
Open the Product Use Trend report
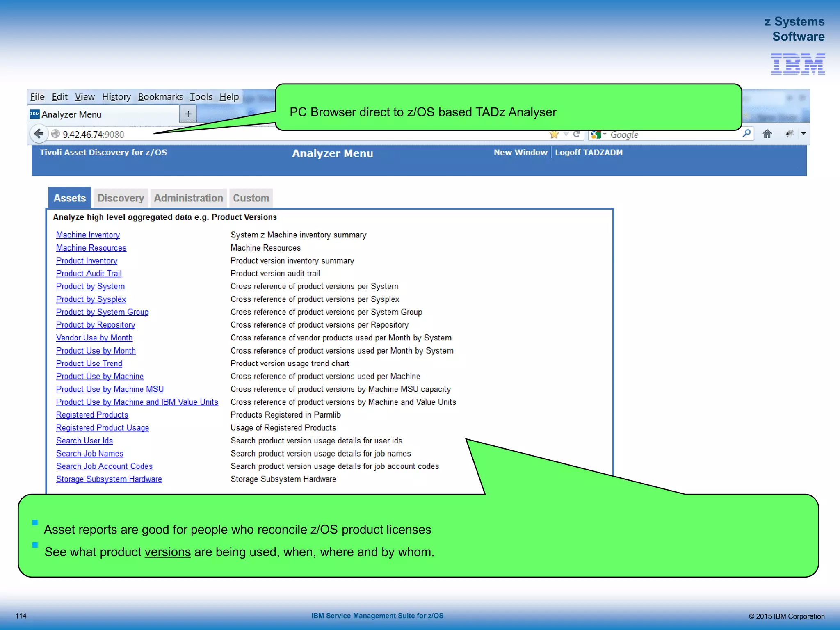[x=89, y=363]
